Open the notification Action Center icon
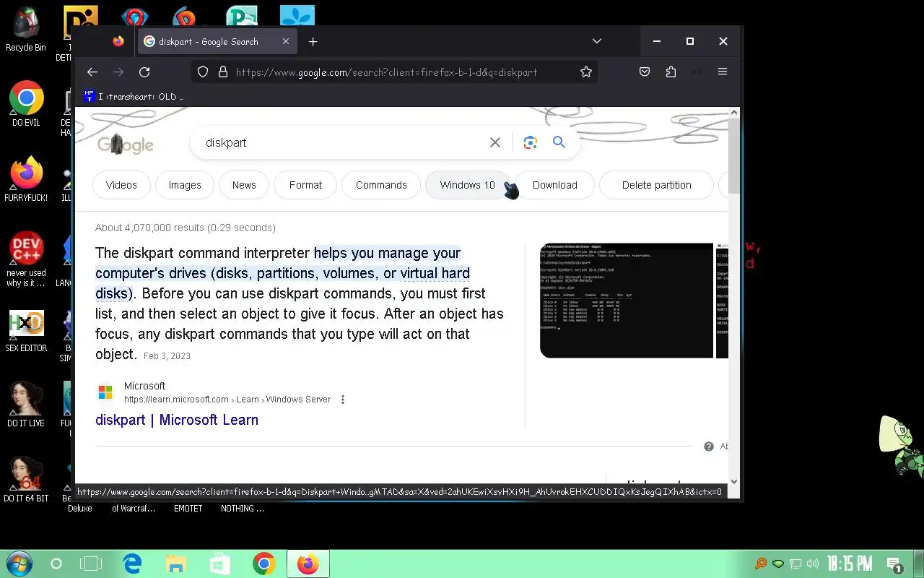This screenshot has height=578, width=924. coord(894,564)
